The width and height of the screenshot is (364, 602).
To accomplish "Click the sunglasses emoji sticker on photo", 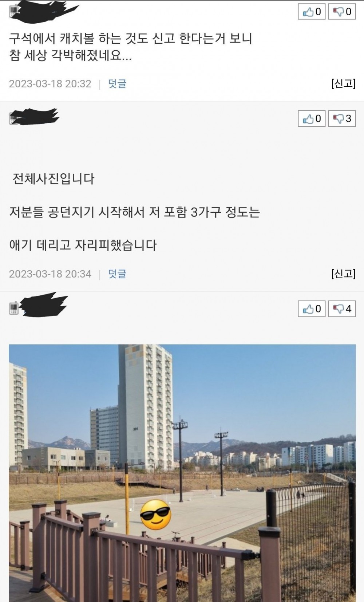I will [155, 514].
